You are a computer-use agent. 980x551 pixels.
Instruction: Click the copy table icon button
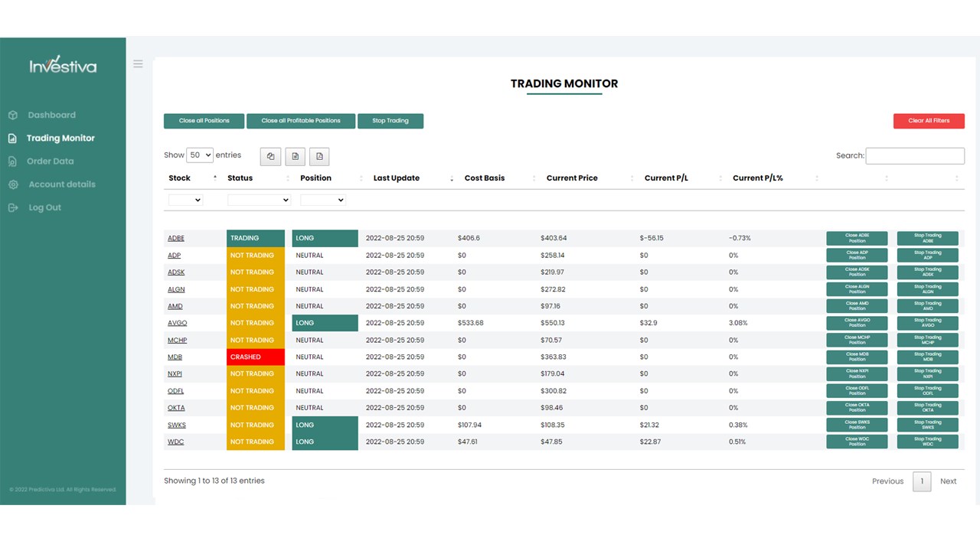click(x=270, y=156)
